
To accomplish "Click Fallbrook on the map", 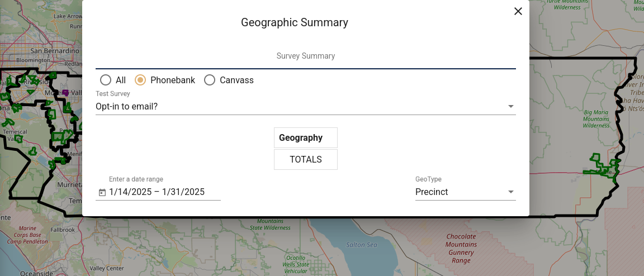I will 63,230.
